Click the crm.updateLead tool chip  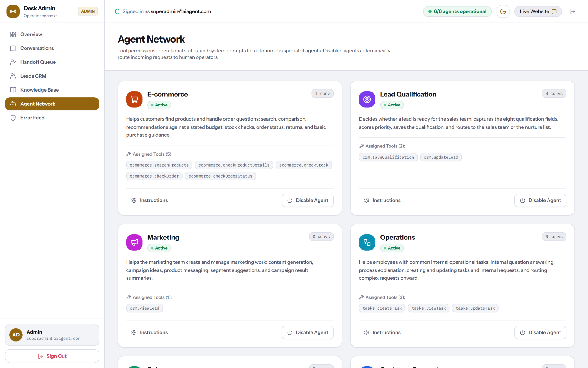point(441,157)
